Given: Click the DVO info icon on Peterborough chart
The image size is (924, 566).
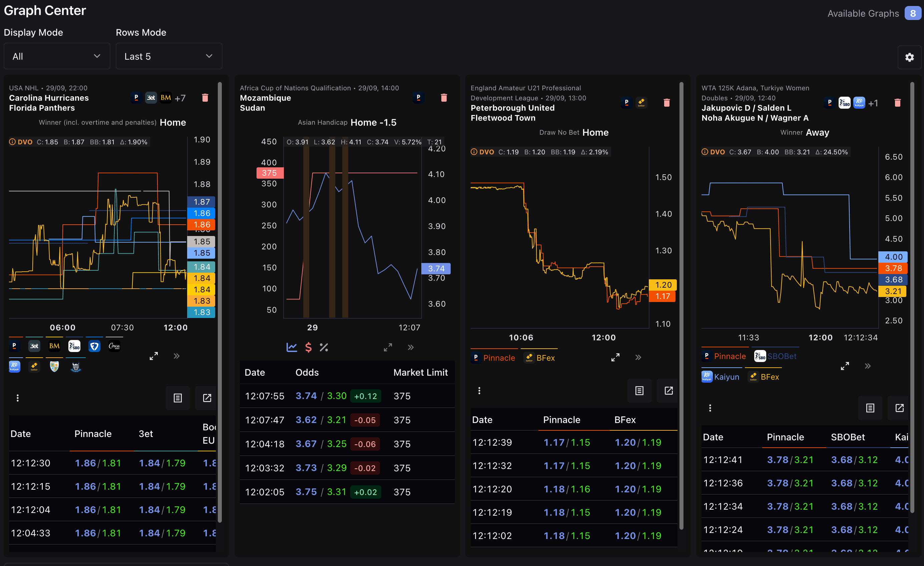Looking at the screenshot, I should [474, 152].
